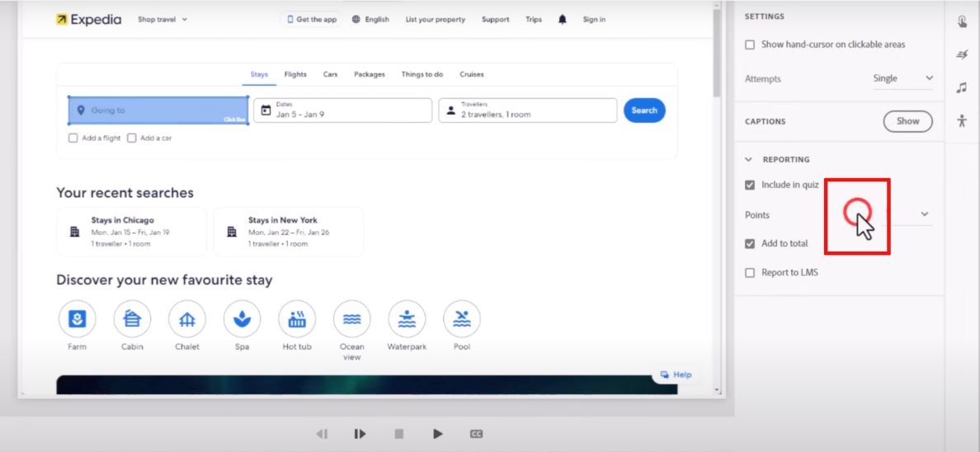Switch to the Things to do tab
980x452 pixels.
point(422,74)
